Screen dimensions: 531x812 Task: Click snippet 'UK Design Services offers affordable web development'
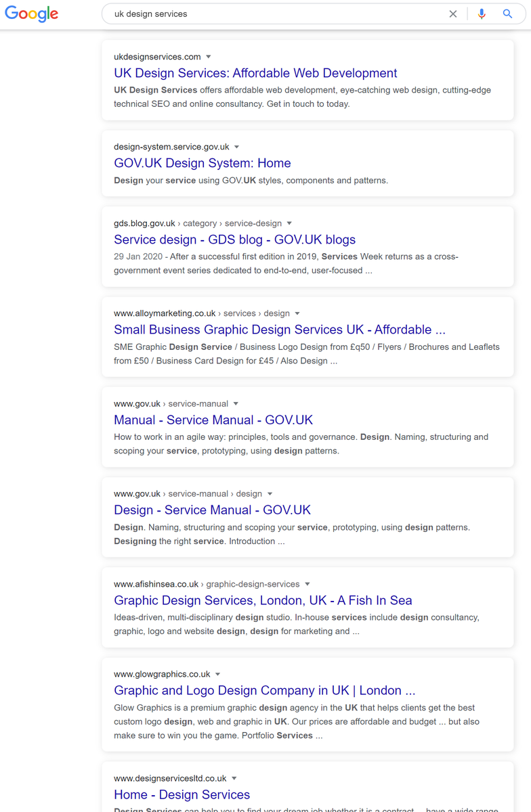click(x=302, y=97)
